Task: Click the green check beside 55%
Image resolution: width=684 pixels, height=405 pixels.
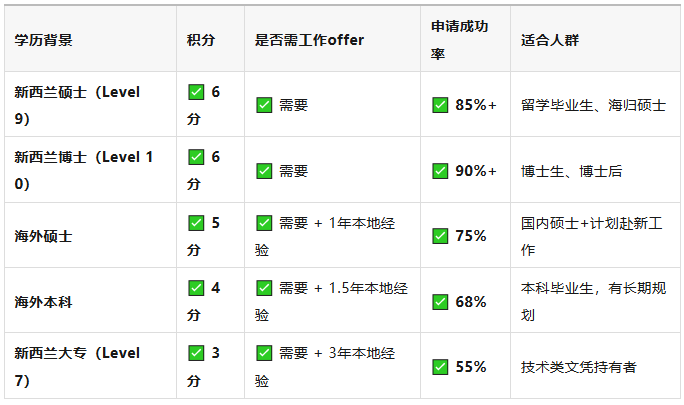Action: coord(440,367)
